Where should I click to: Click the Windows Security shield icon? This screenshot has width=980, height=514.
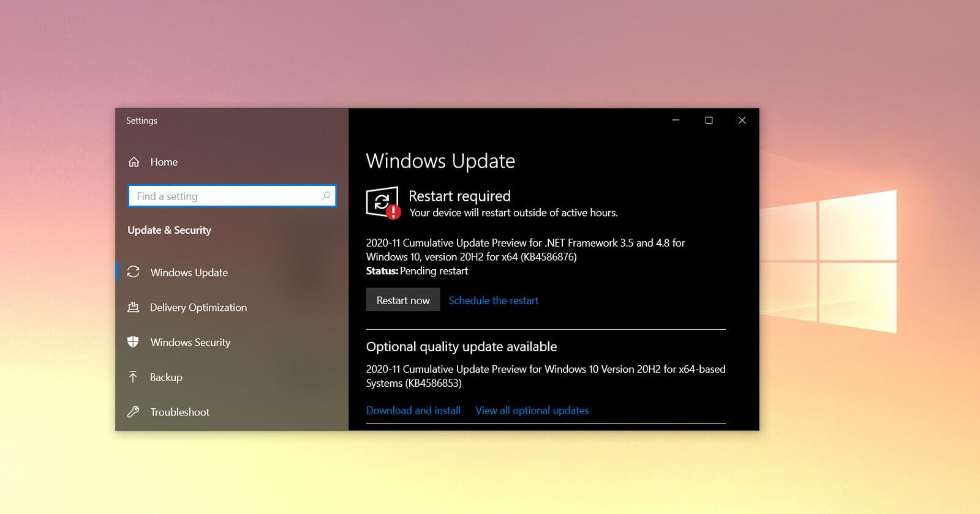coord(133,341)
